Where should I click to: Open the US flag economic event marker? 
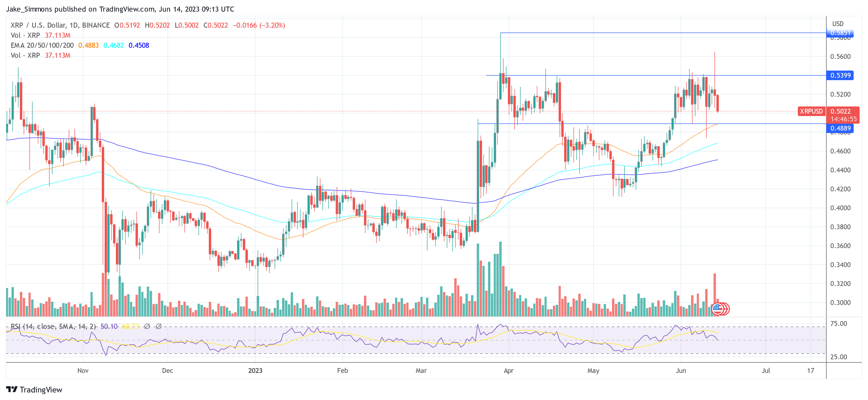point(717,309)
